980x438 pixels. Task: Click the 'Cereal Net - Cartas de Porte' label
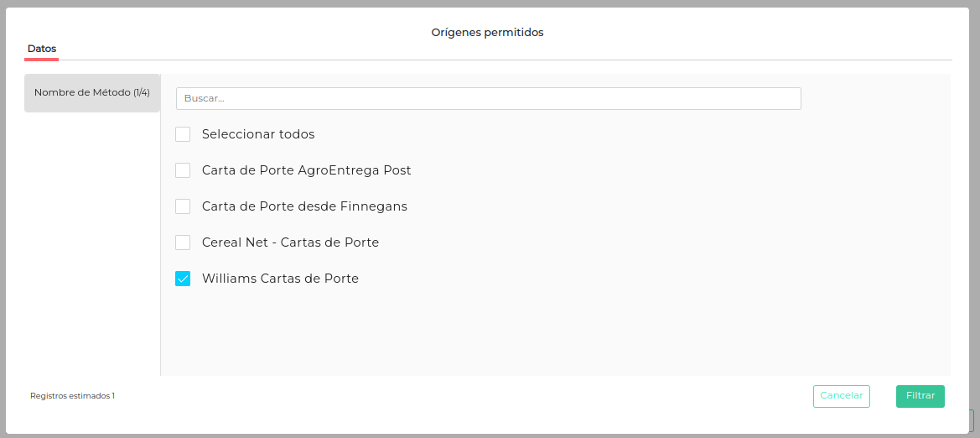[290, 242]
